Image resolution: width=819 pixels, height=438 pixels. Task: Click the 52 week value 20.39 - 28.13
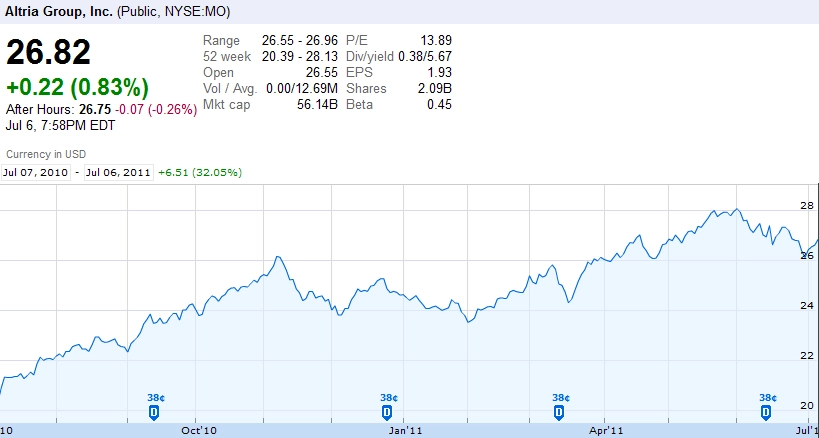(300, 56)
